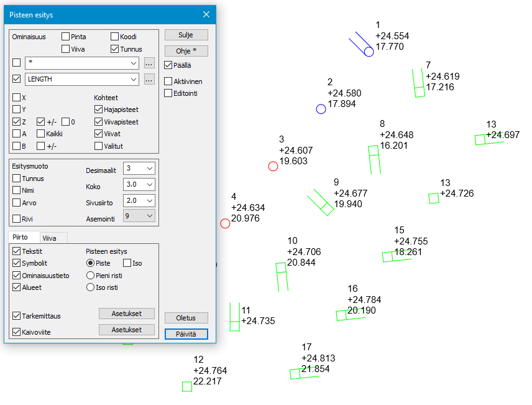Click the browse button beside the asterisk field
The width and height of the screenshot is (532, 405).
[x=149, y=63]
